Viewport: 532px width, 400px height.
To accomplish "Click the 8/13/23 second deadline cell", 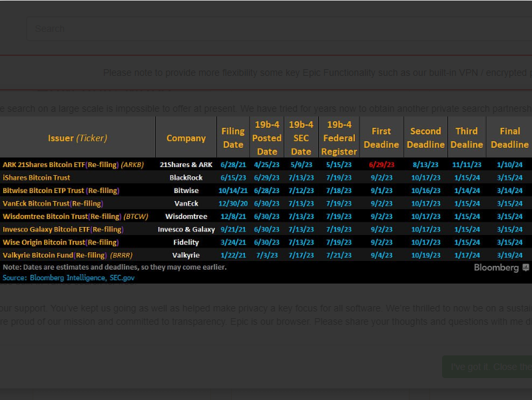I will [x=426, y=164].
